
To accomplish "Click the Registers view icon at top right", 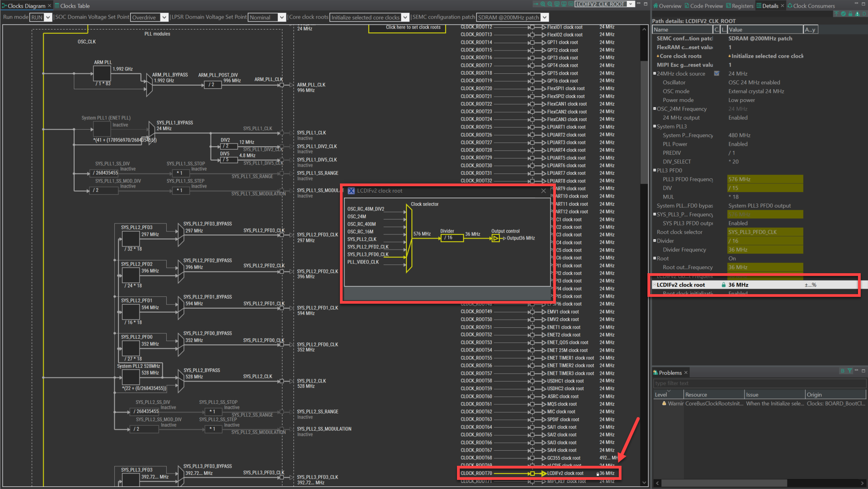I will pos(728,5).
